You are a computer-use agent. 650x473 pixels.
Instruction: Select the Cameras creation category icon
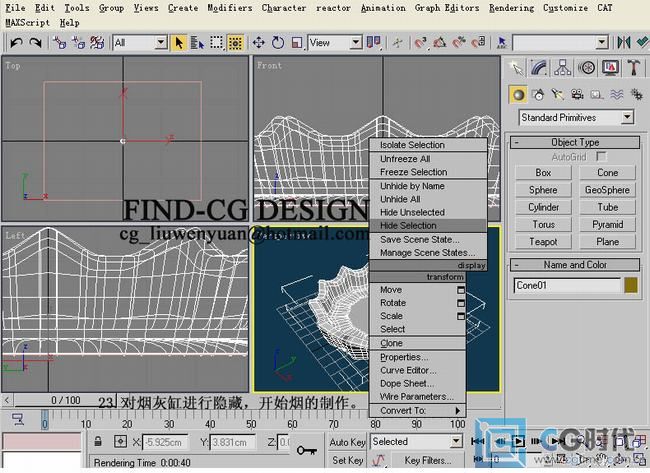click(577, 95)
